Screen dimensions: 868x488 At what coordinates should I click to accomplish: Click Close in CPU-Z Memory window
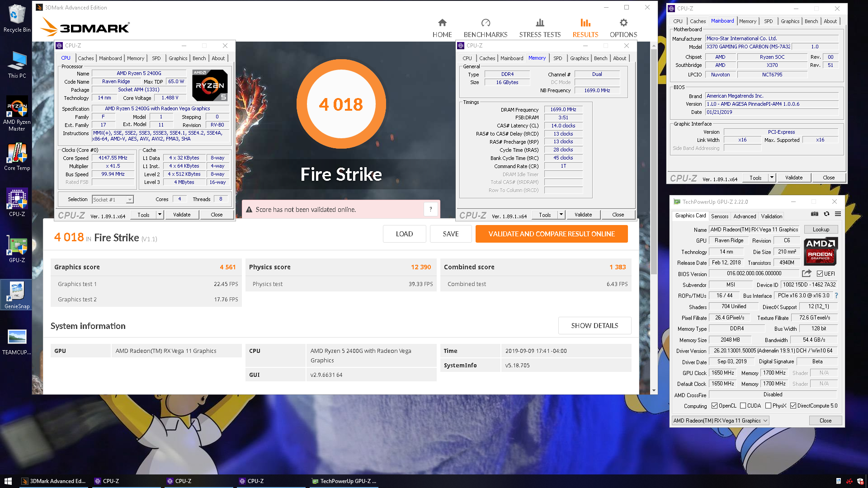(618, 215)
